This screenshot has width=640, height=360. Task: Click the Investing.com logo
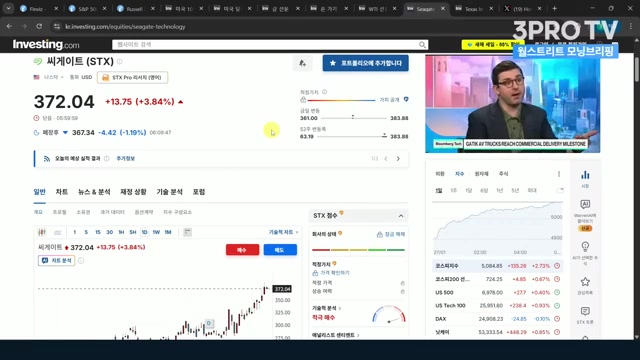(46, 44)
